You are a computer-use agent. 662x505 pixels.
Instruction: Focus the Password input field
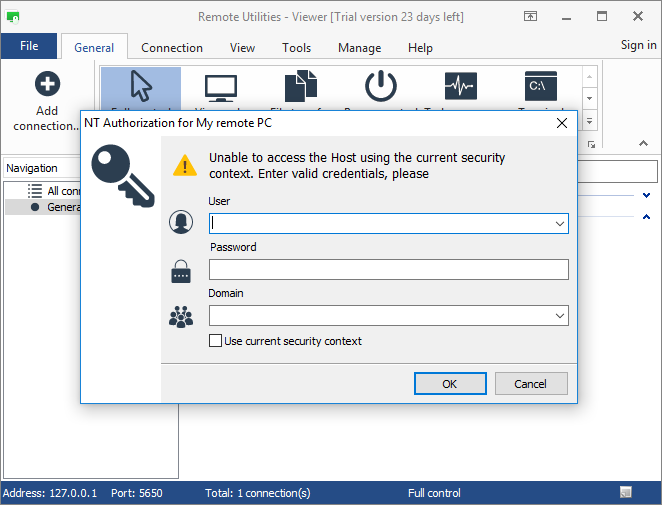click(x=389, y=269)
